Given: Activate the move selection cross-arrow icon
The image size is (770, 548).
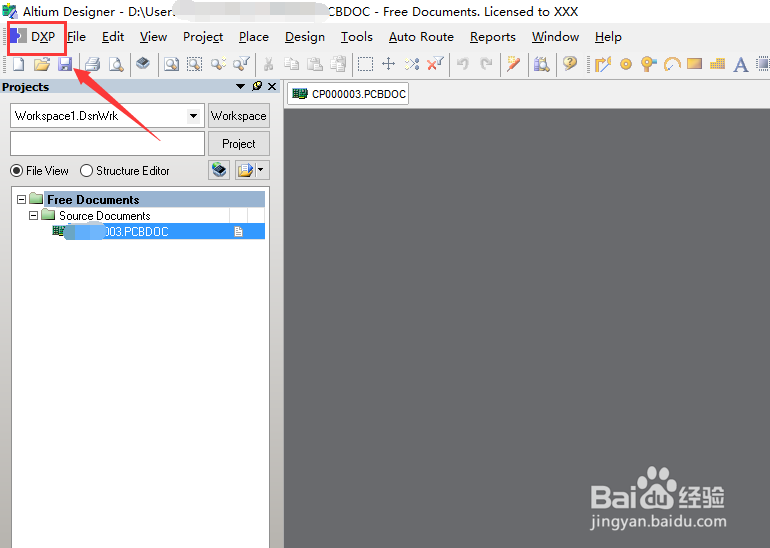Looking at the screenshot, I should 388,64.
